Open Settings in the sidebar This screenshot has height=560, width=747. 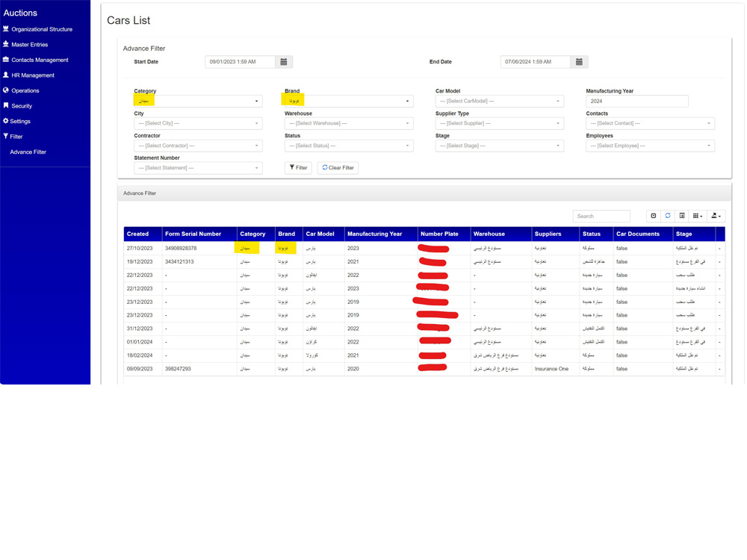[x=20, y=121]
